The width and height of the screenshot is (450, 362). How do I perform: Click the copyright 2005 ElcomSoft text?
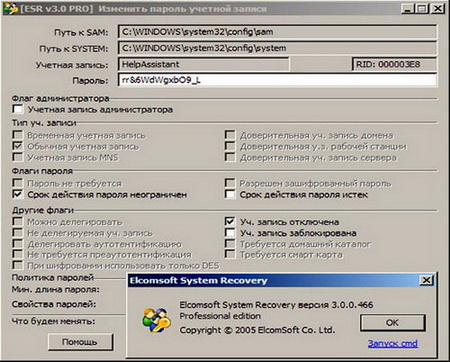[x=257, y=330]
